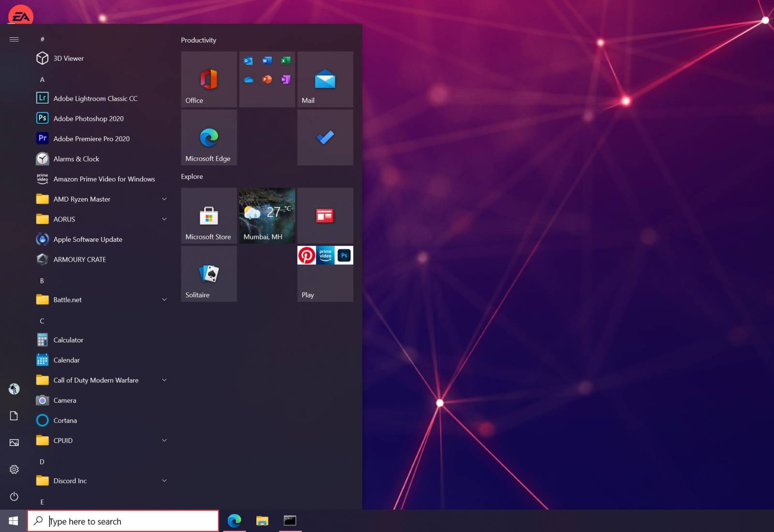Click the letter A section header
The image size is (774, 532).
pyautogui.click(x=42, y=79)
